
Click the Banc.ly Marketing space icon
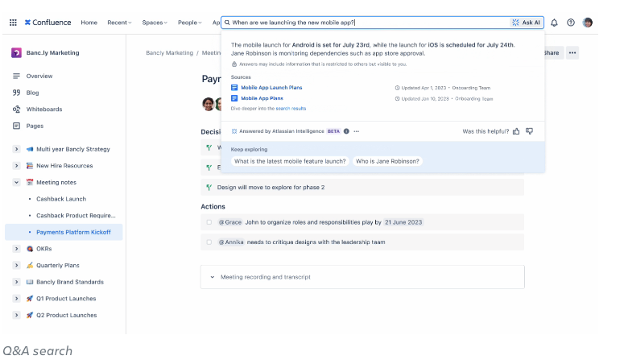pyautogui.click(x=16, y=52)
